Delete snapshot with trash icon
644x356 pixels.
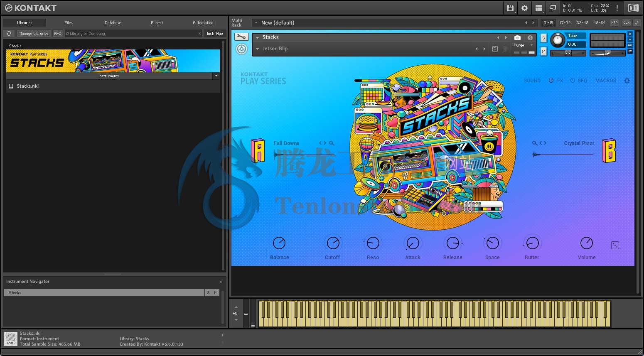click(x=504, y=49)
